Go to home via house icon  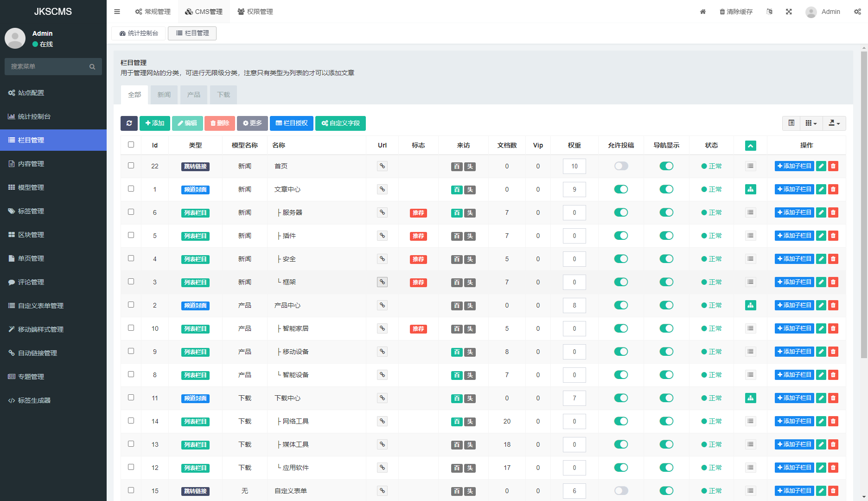(x=703, y=12)
